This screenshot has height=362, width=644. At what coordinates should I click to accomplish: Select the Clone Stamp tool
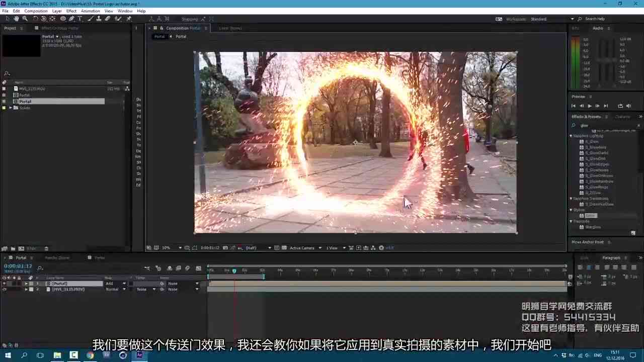click(99, 19)
